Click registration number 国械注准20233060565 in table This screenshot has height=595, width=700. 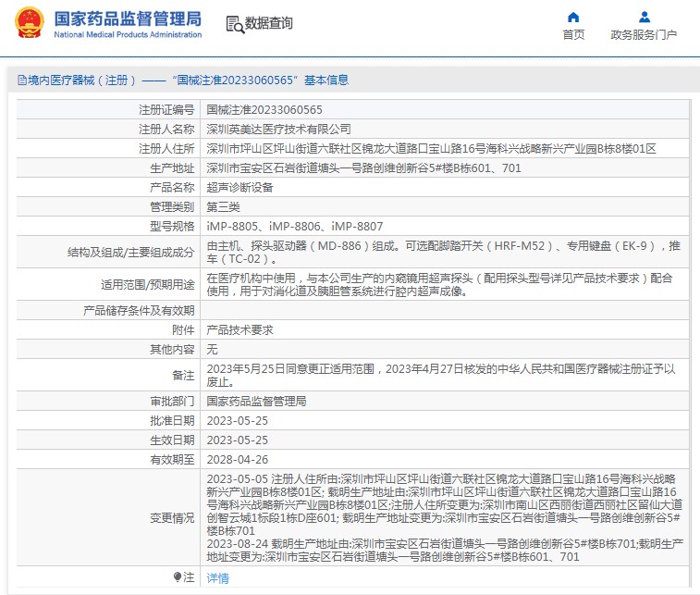click(264, 109)
